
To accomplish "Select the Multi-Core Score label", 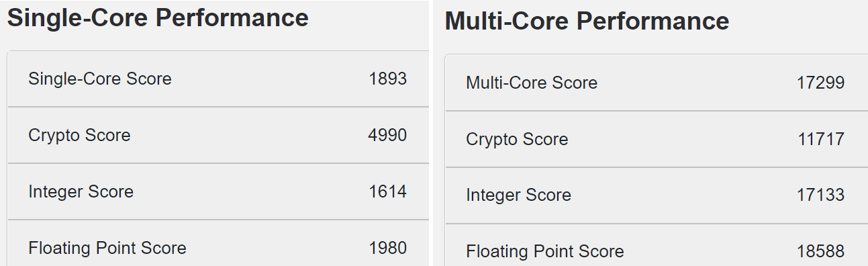I will (x=532, y=83).
